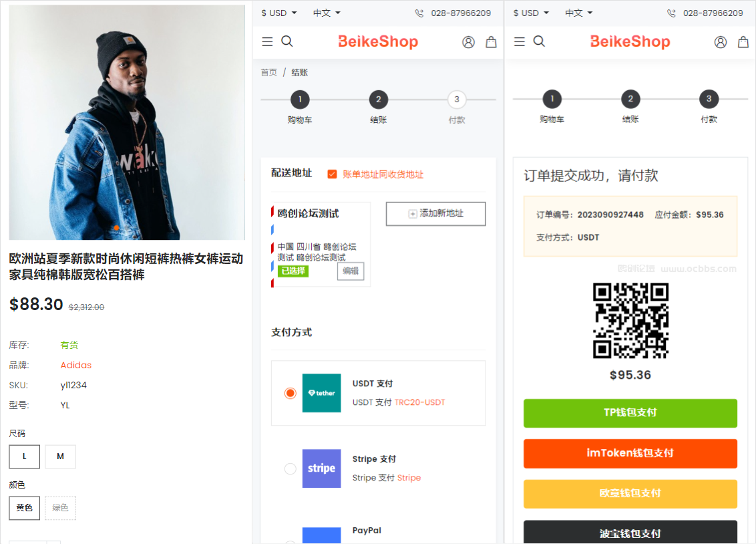Pay with 欧意钱包支付 button
This screenshot has width=756, height=544.
coord(630,493)
